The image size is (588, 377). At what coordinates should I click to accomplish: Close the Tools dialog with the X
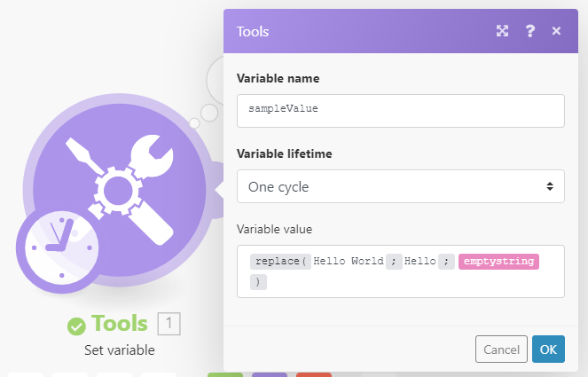pos(556,31)
